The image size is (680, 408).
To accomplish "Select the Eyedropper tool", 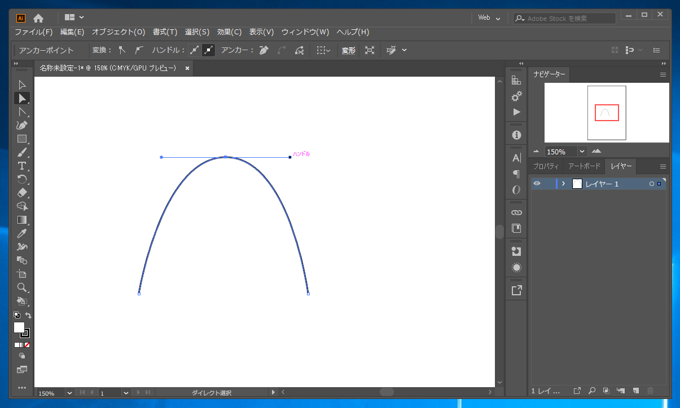I will point(22,233).
